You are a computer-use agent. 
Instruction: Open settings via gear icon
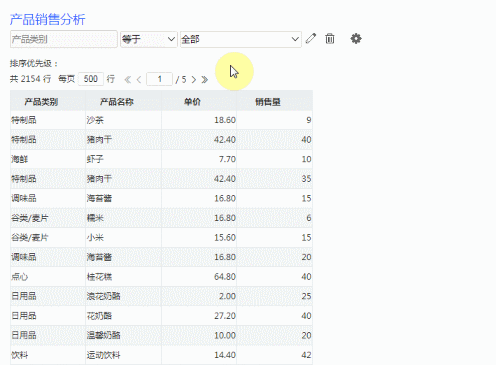click(356, 39)
